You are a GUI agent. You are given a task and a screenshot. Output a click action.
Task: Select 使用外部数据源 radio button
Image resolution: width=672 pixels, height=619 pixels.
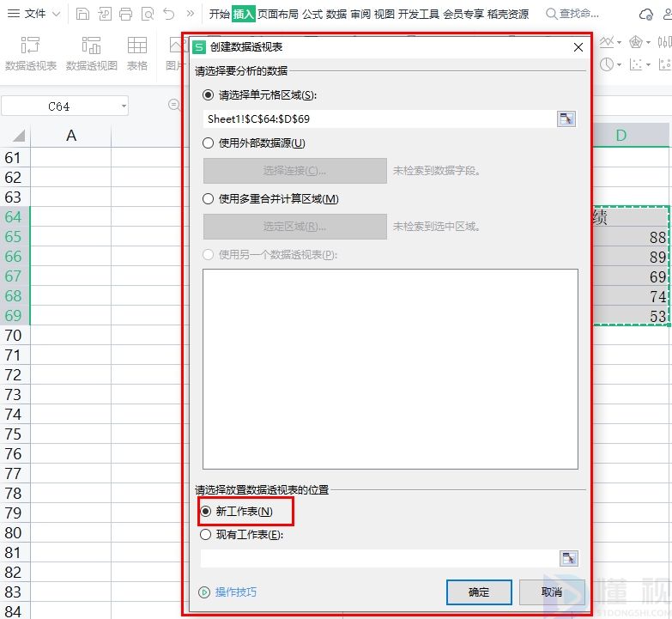(x=208, y=143)
